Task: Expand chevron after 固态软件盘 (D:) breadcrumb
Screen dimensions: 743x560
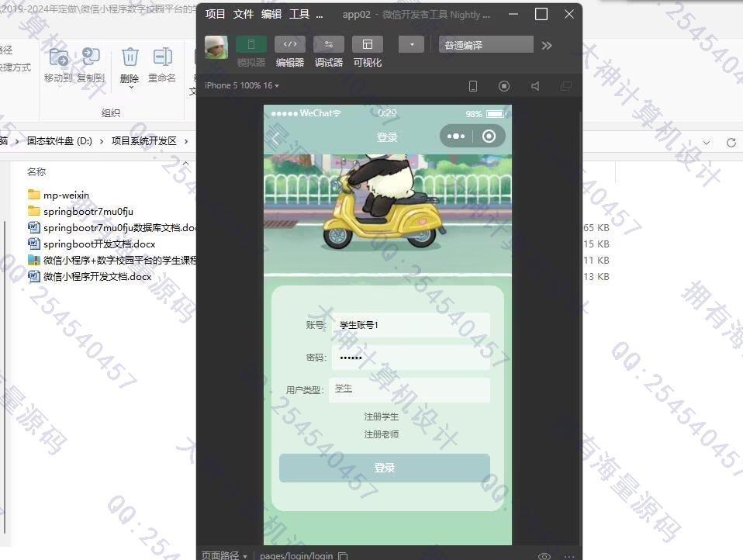Action: (102, 141)
